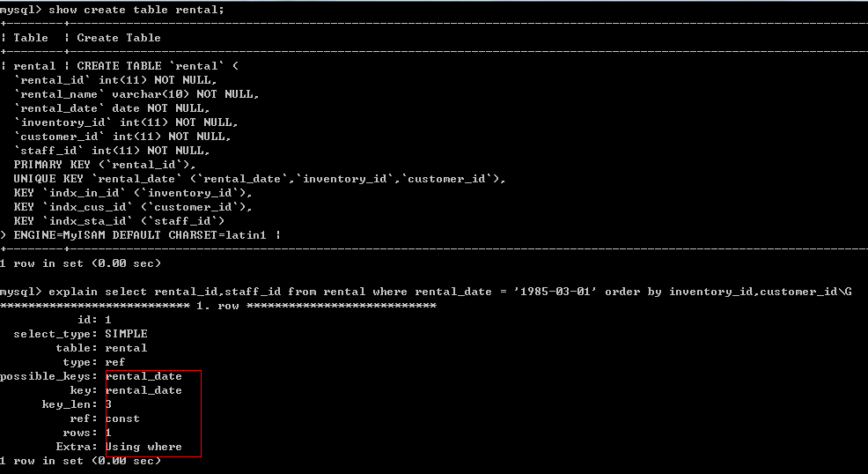Click the ref const value
The width and height of the screenshot is (868, 474).
(x=122, y=418)
